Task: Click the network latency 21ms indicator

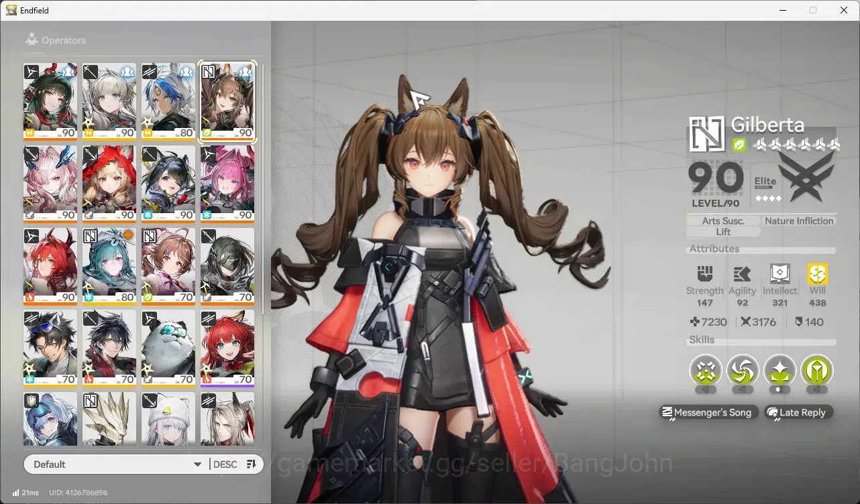Action: (x=25, y=493)
